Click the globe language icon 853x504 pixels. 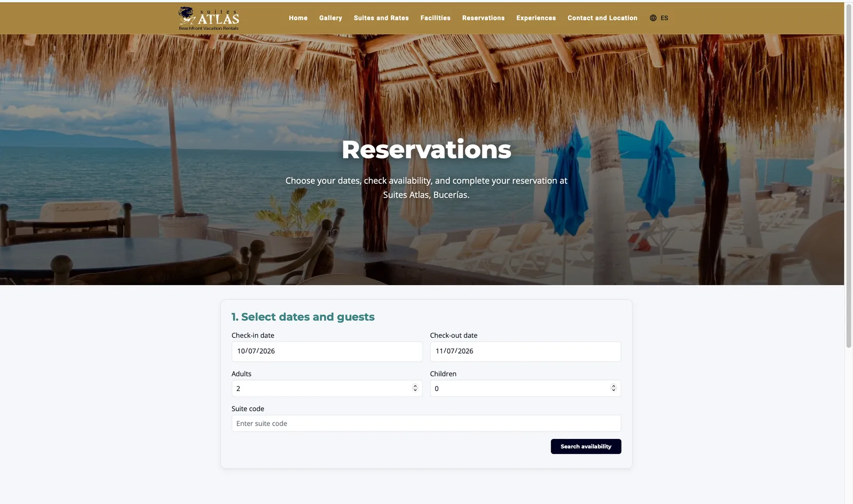click(653, 18)
